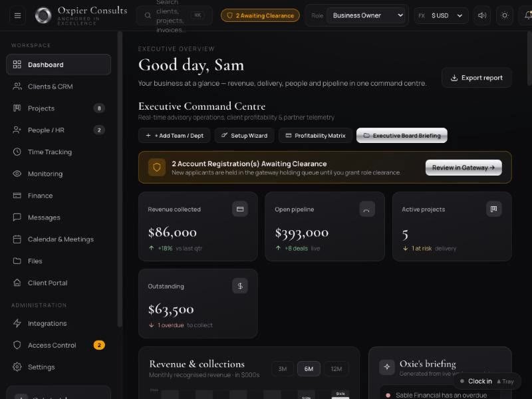Screen dimensions: 532x399
Task: Click the search magnifier icon
Action: (x=148, y=15)
